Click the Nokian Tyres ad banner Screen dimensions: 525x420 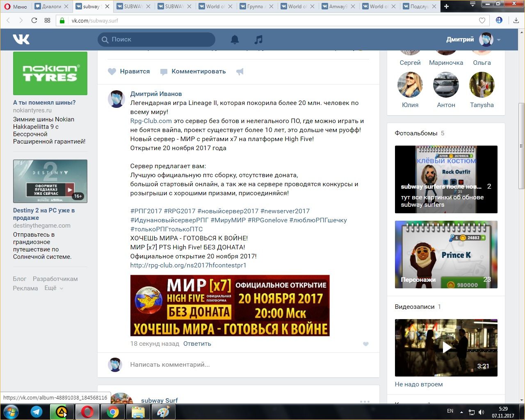click(x=50, y=73)
